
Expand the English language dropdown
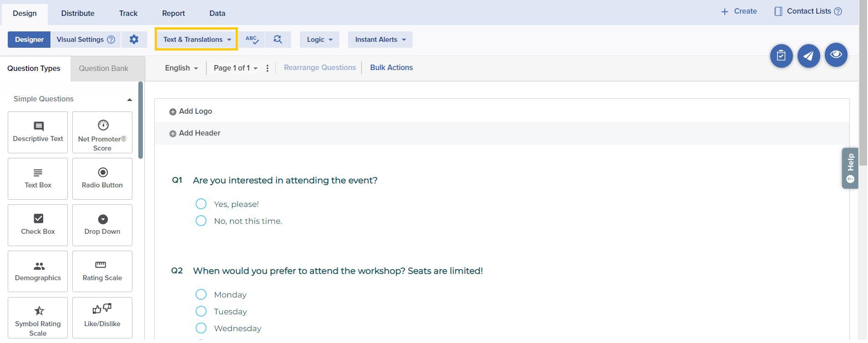click(x=182, y=68)
